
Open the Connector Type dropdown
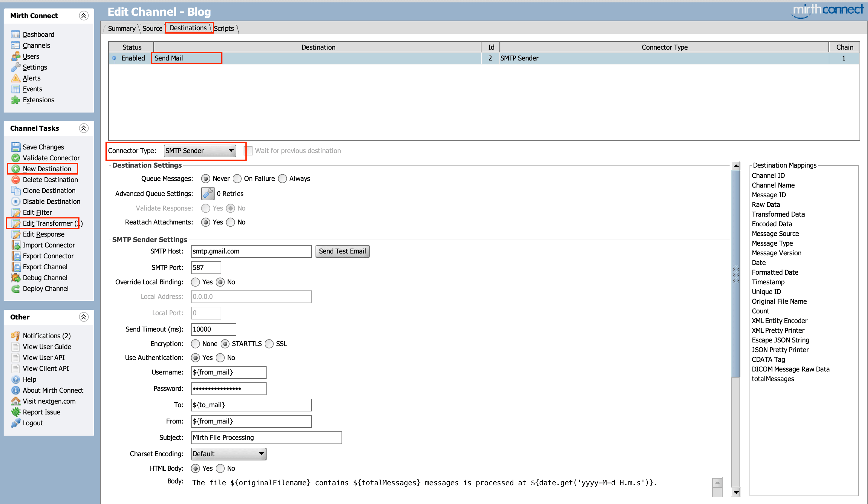(200, 151)
